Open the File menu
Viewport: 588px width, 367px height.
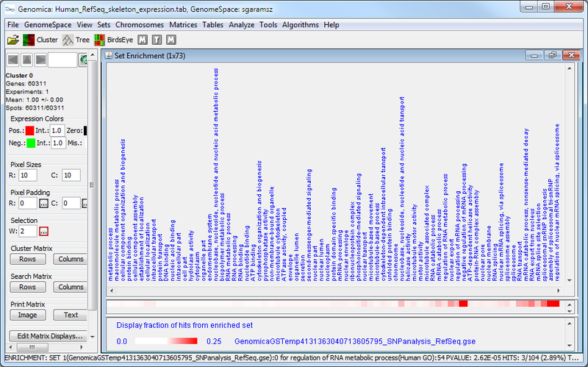click(x=13, y=25)
